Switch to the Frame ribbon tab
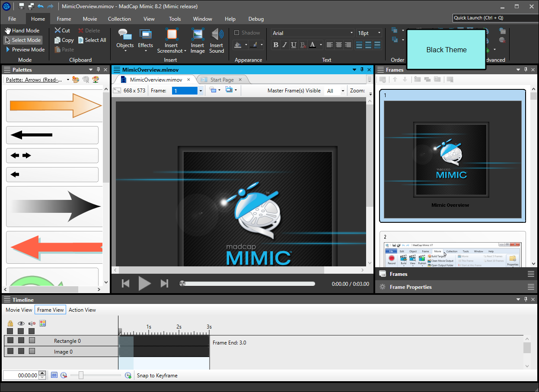 tap(64, 19)
